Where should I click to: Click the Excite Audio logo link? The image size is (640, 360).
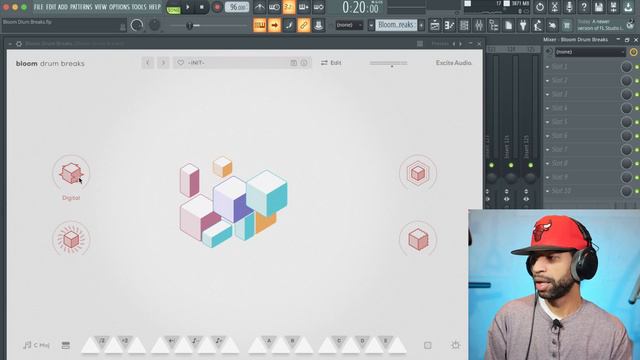[453, 63]
